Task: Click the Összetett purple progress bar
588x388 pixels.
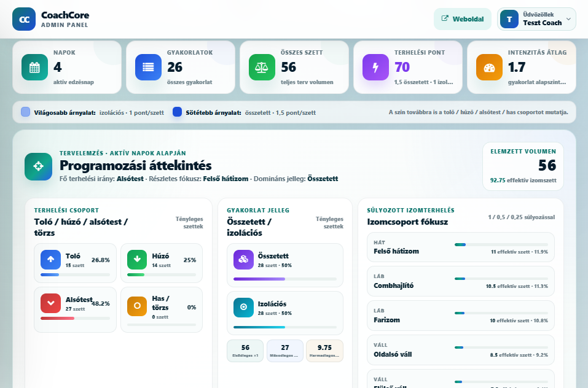Action: click(285, 279)
